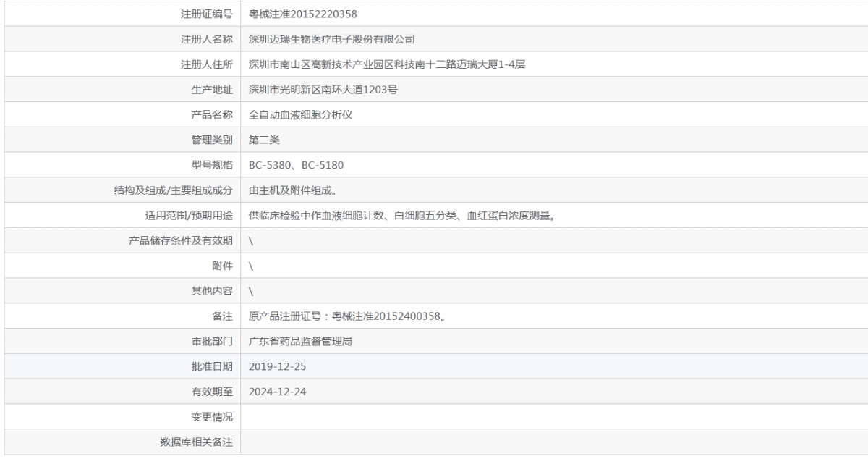Select the category value 第二类
Image resolution: width=868 pixels, height=464 pixels.
[264, 140]
